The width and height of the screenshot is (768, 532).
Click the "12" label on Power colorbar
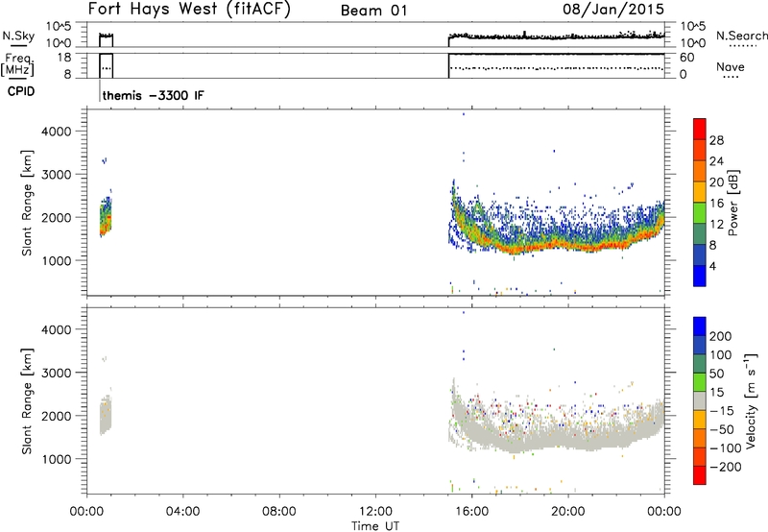[716, 225]
